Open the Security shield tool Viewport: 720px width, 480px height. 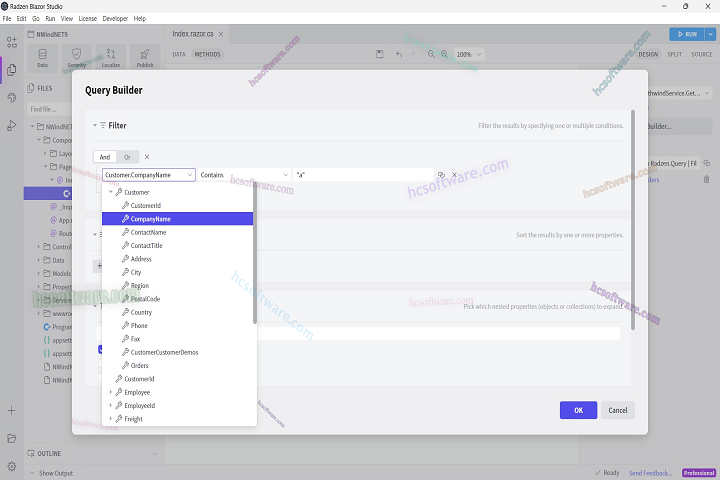tap(77, 57)
